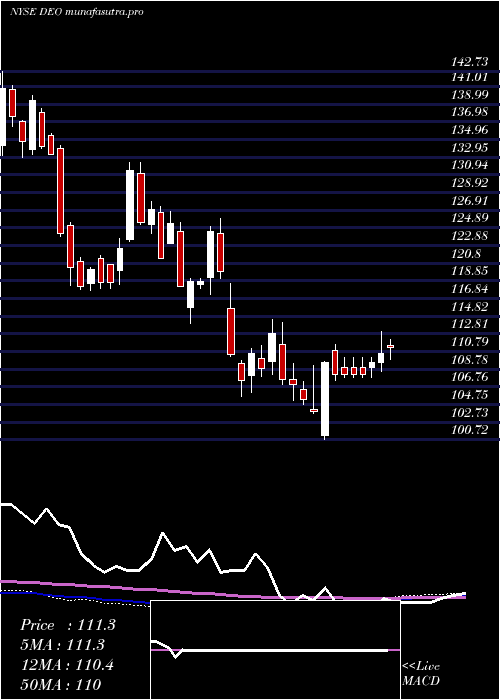Click the NYSE DEO munafasutra.pro title text

(76, 12)
